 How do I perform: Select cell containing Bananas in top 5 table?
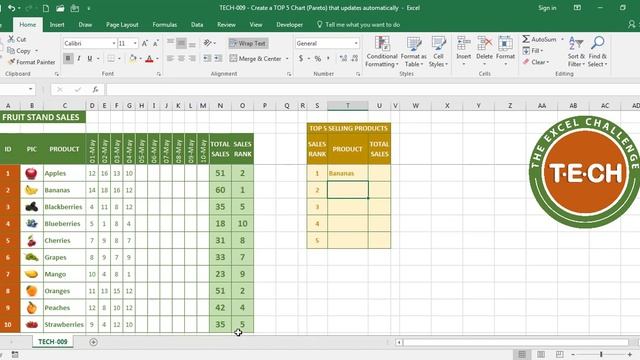348,173
